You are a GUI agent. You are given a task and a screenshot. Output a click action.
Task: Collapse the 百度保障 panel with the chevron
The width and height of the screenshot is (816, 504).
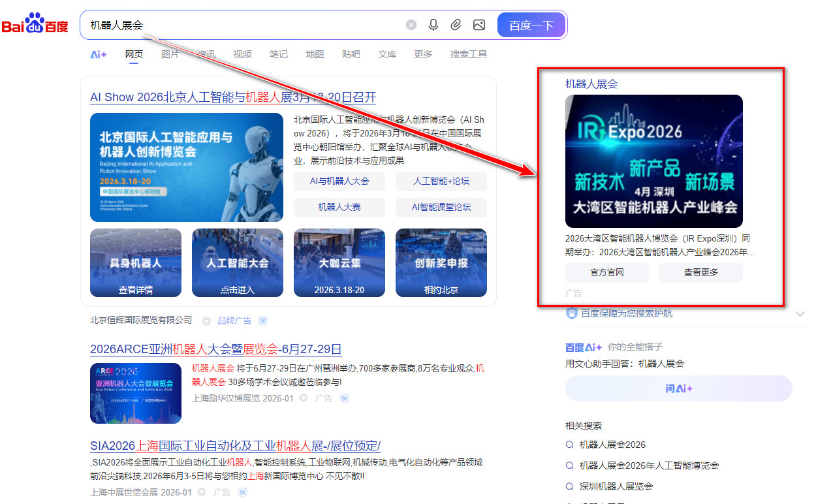801,313
